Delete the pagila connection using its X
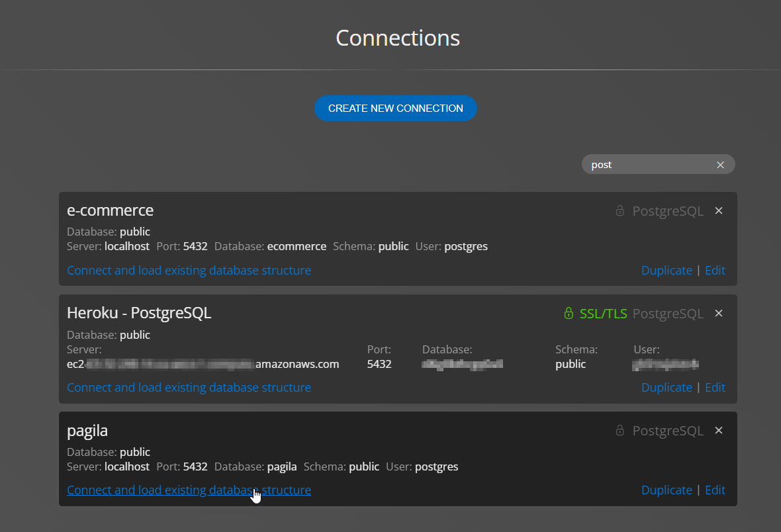The height and width of the screenshot is (532, 781). [x=719, y=430]
